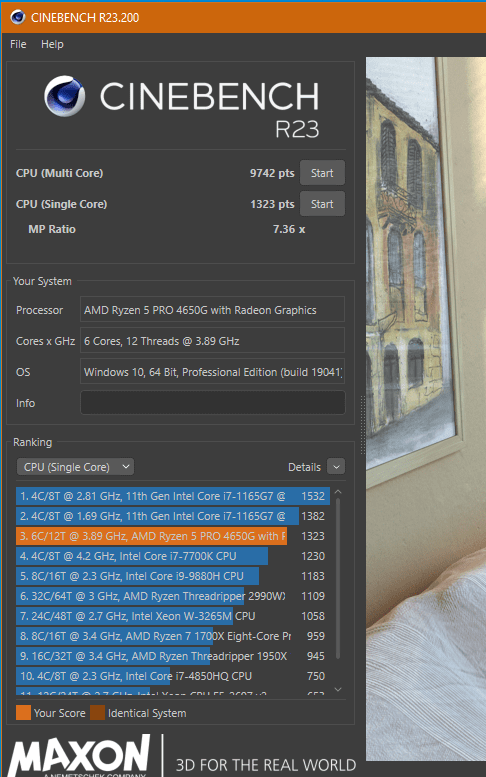Click the 1323 pts single core score
This screenshot has width=486, height=777.
(272, 204)
